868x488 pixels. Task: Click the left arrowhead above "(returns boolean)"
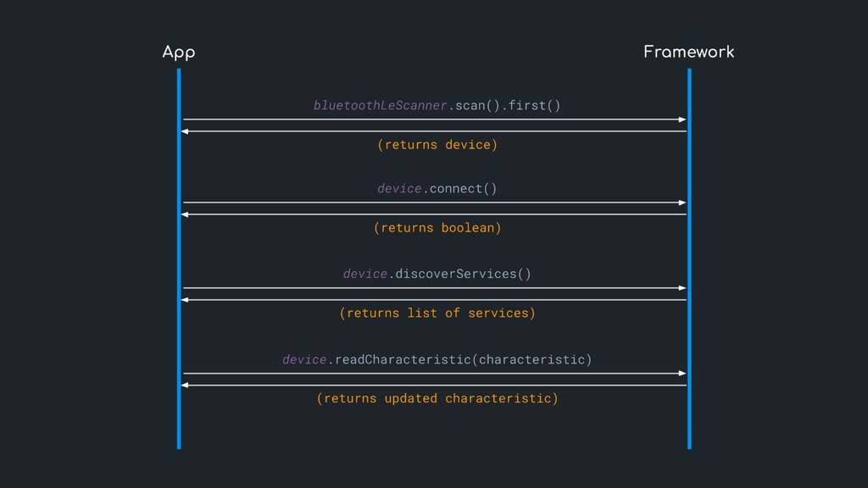[186, 214]
